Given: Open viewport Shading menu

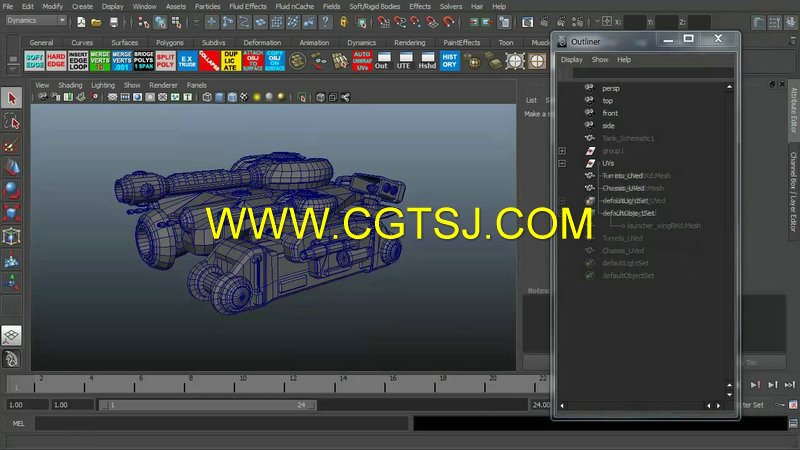Looking at the screenshot, I should (x=70, y=85).
